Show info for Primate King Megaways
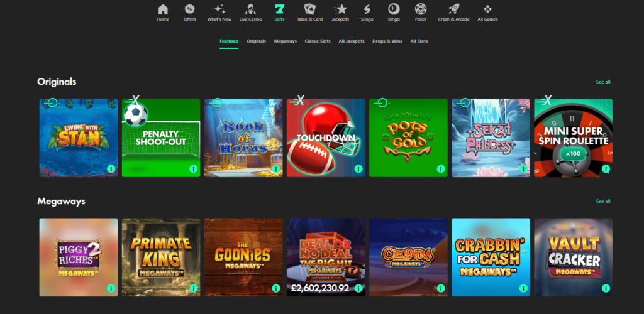644x314 pixels. [194, 289]
